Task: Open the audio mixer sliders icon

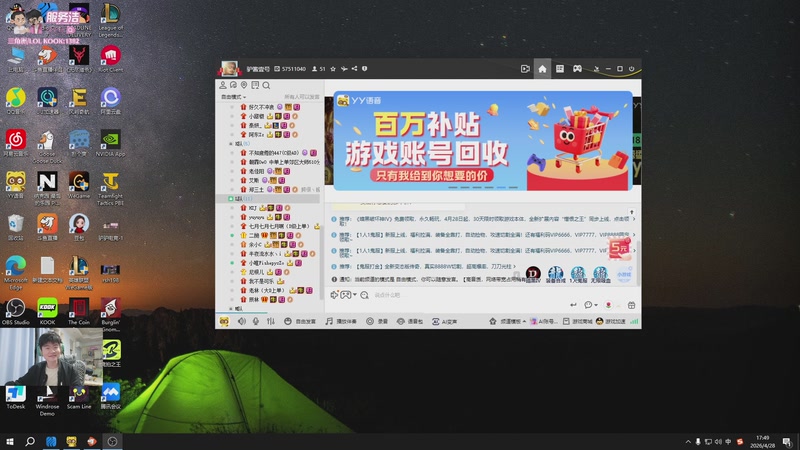Action: click(271, 321)
